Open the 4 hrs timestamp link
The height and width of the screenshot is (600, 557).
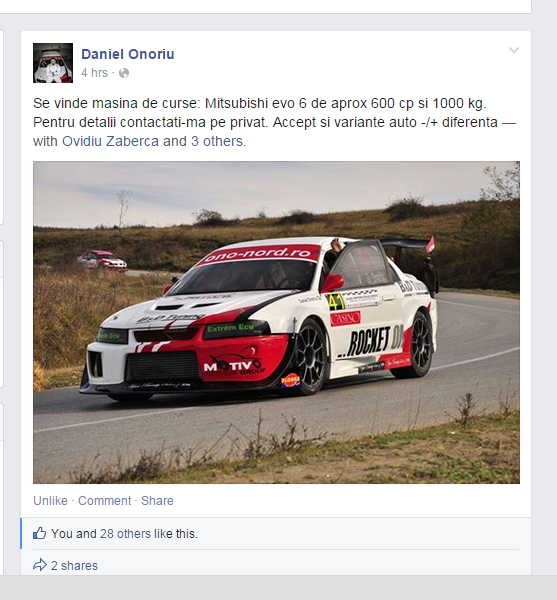94,73
